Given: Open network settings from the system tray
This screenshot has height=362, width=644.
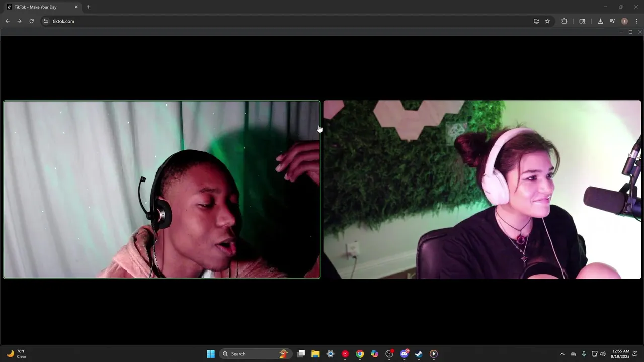Looking at the screenshot, I should (594, 354).
